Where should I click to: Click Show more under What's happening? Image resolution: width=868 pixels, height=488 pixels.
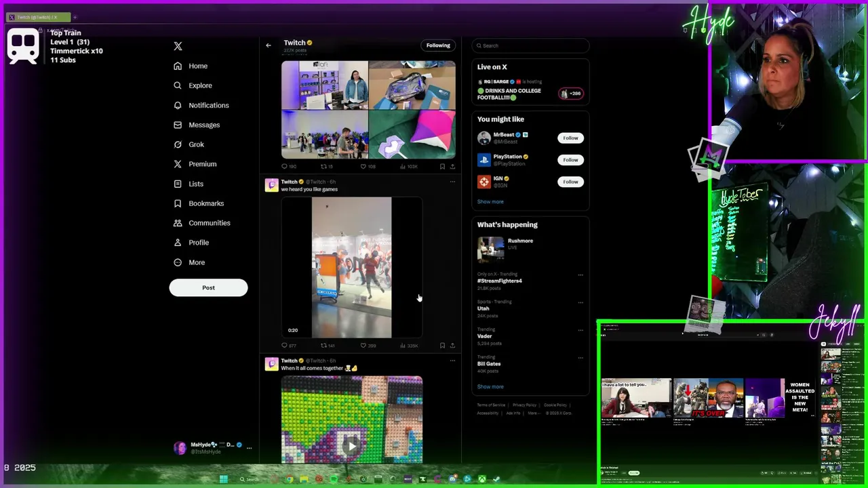490,386
